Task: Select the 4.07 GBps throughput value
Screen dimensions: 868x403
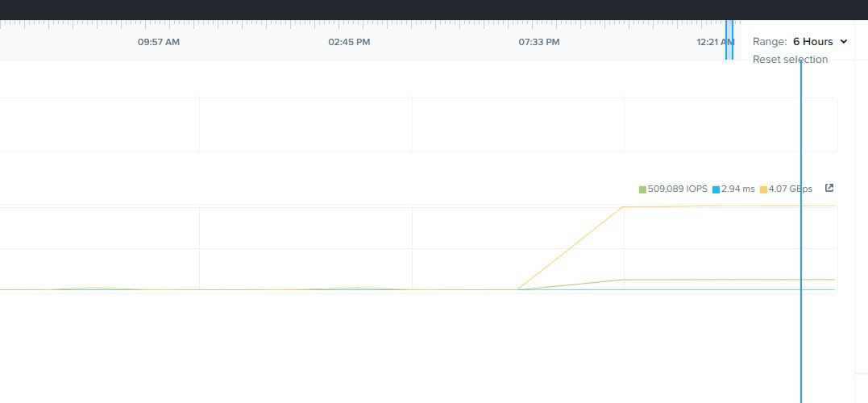Action: click(791, 189)
